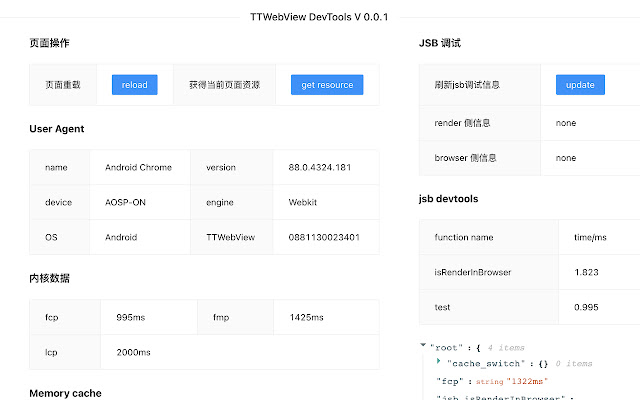Viewport: 640px width, 400px height.
Task: Click the TTWebView value 0881130023401
Action: click(323, 237)
